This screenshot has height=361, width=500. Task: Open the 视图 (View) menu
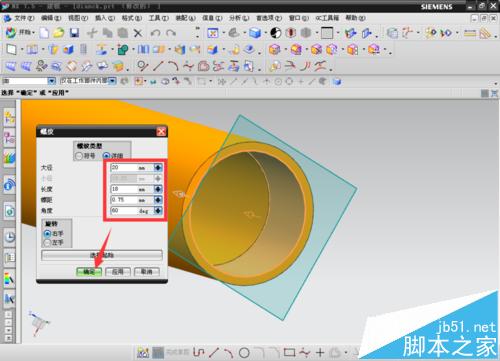tap(78, 18)
